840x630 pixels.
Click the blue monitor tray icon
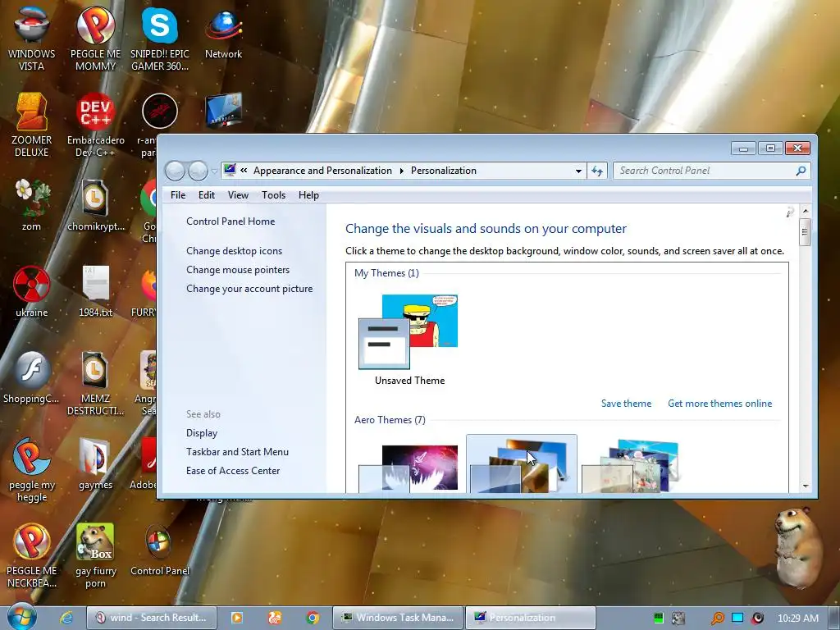point(737,618)
